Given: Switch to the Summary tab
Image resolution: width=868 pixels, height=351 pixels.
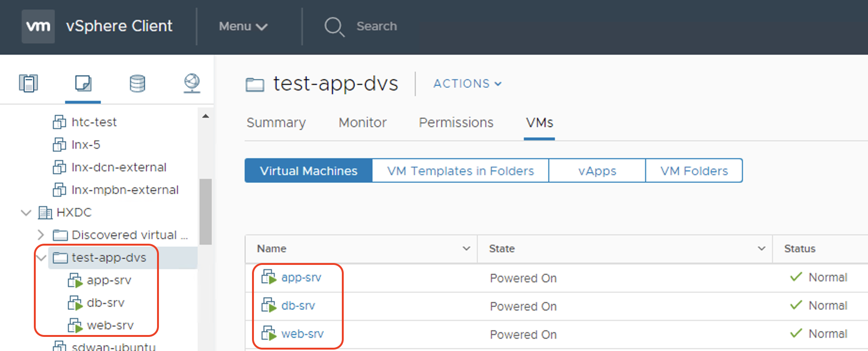Looking at the screenshot, I should [x=276, y=123].
